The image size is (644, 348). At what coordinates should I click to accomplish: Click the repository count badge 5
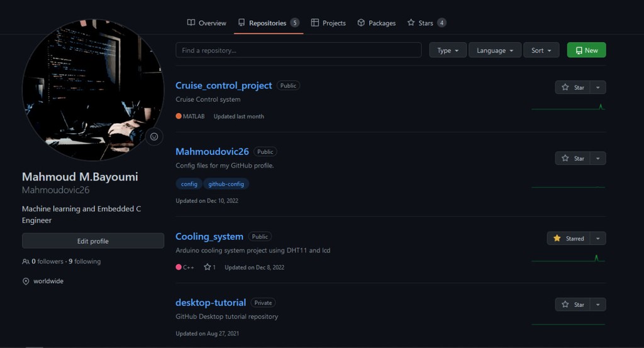click(x=294, y=23)
